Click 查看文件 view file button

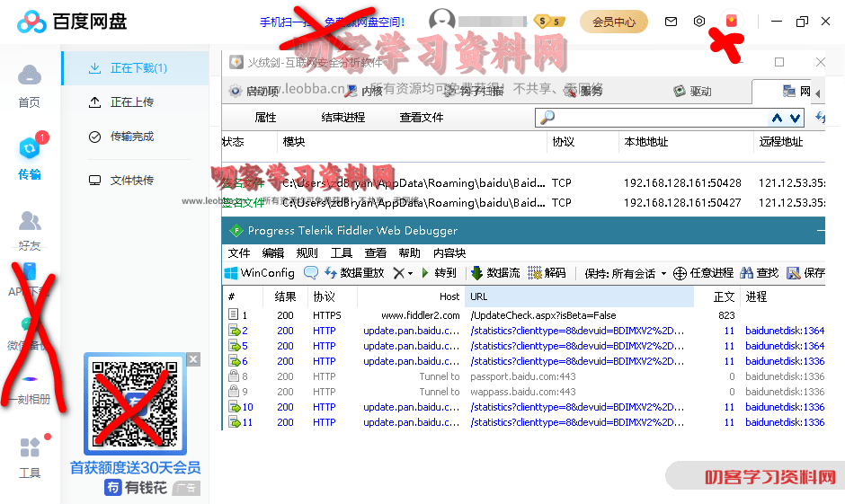coord(422,118)
